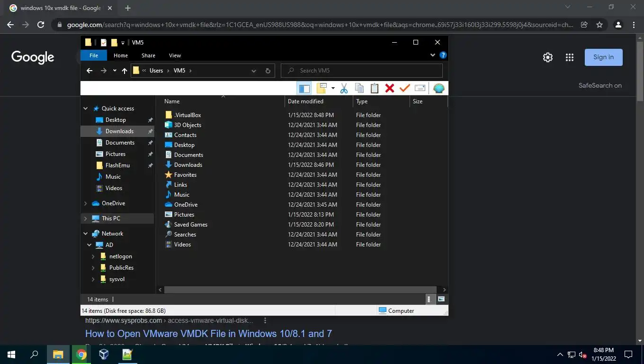Click the Google Sign in button
The image size is (644, 364).
(x=604, y=57)
